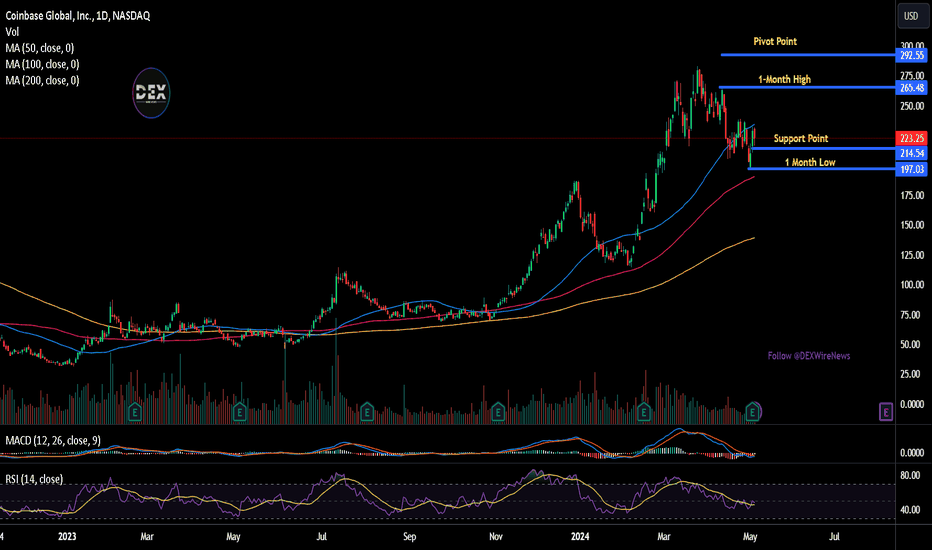Click the Follow @DEXWireNews text
932x550 pixels.
809,356
